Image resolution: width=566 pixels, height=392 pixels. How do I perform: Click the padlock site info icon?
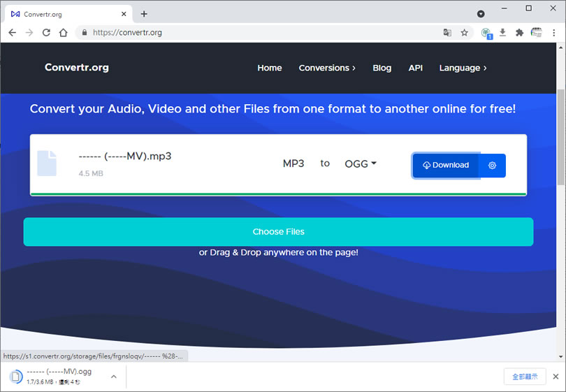pos(85,32)
